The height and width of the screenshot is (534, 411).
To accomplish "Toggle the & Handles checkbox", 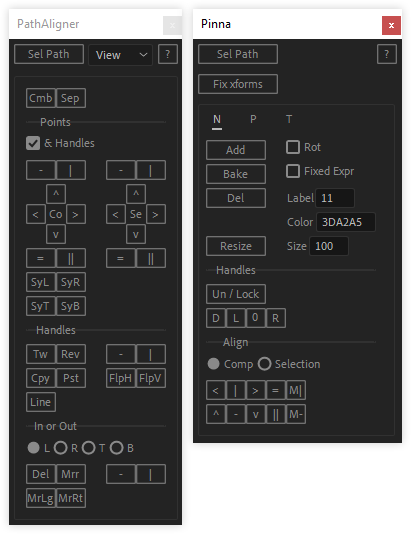I will (x=33, y=143).
